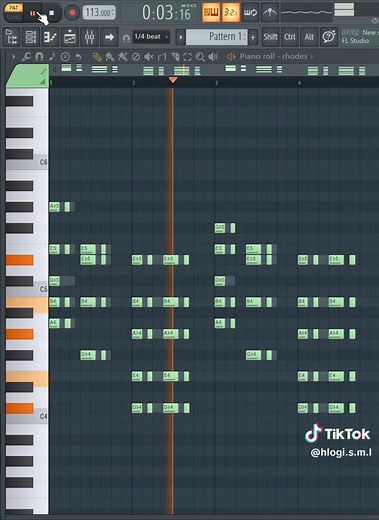
Task: Open the playlist view icon
Action: 70,37
